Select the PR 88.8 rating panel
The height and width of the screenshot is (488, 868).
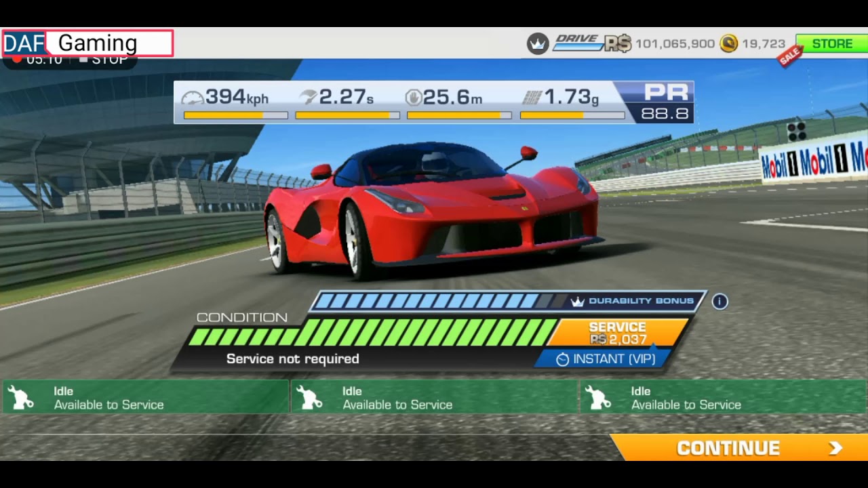[657, 102]
